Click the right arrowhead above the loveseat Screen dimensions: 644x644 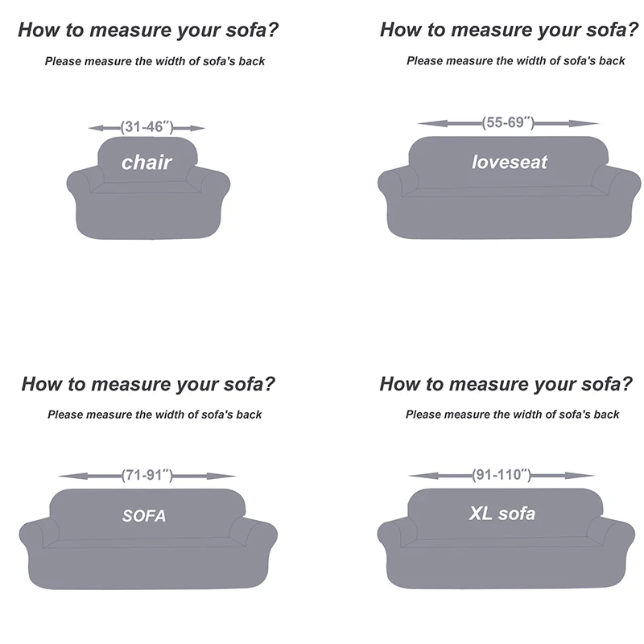pos(593,123)
